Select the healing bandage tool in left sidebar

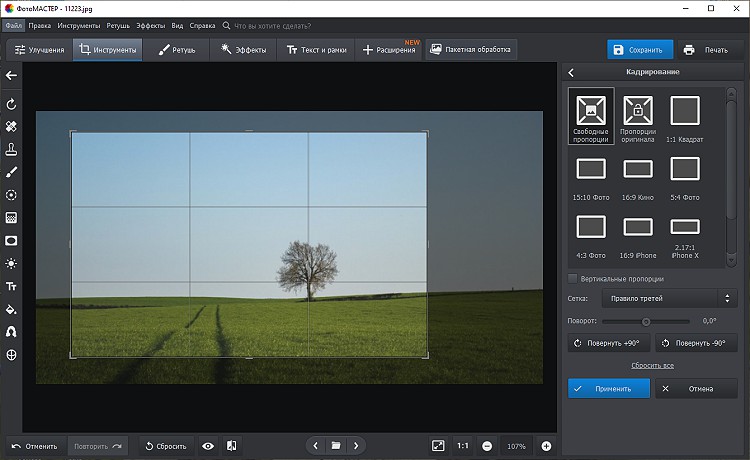tap(11, 127)
